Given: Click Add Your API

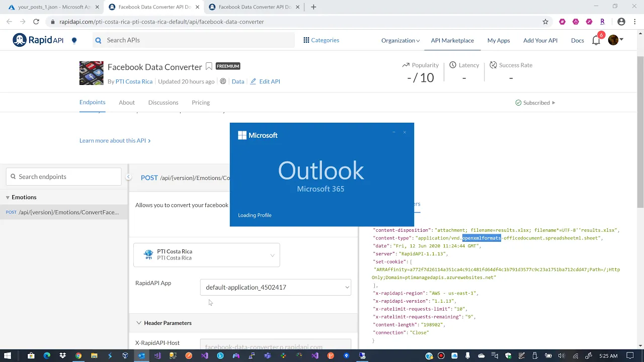Looking at the screenshot, I should pos(540,40).
